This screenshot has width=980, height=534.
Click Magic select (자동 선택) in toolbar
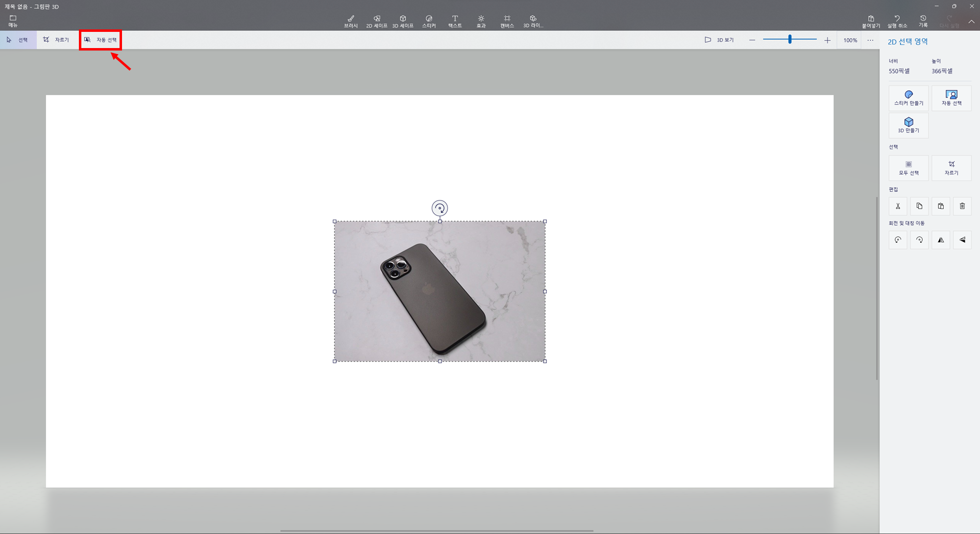[100, 40]
